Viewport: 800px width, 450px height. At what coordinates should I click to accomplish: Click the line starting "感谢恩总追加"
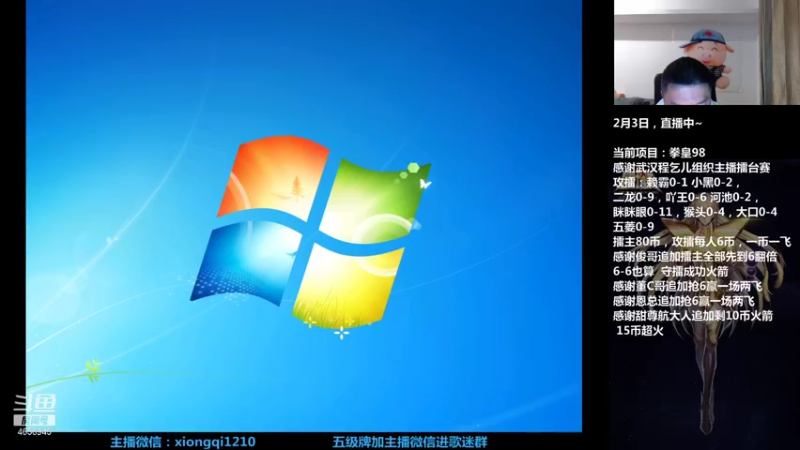(x=684, y=301)
